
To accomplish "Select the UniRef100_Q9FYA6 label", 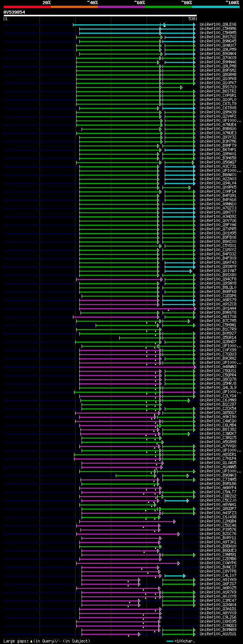I will click(218, 225).
